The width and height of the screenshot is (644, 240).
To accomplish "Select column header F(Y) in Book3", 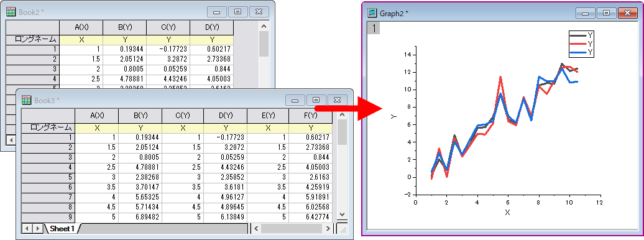I will tap(310, 116).
